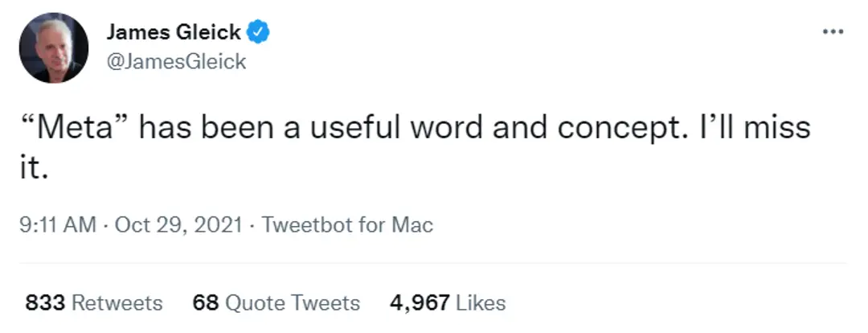Click the 68 quote count number
The image size is (868, 333).
click(206, 303)
